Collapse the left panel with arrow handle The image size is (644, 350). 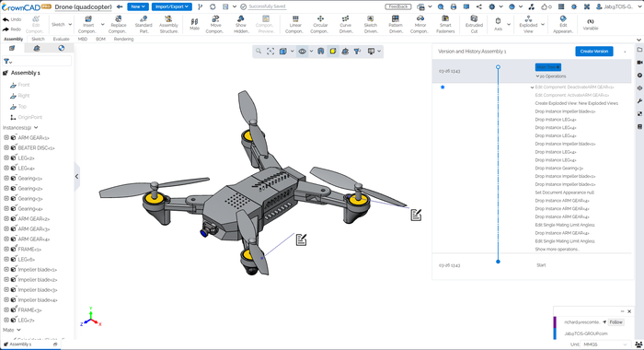point(76,177)
